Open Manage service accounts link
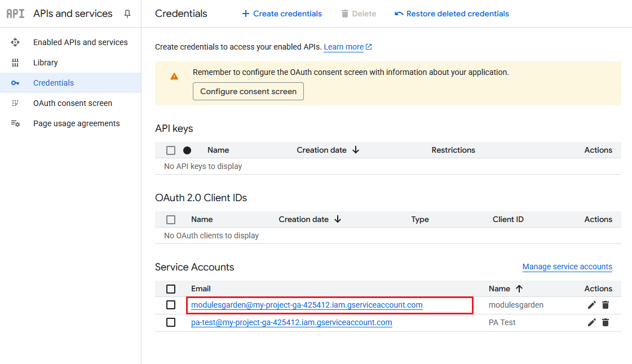 [567, 267]
